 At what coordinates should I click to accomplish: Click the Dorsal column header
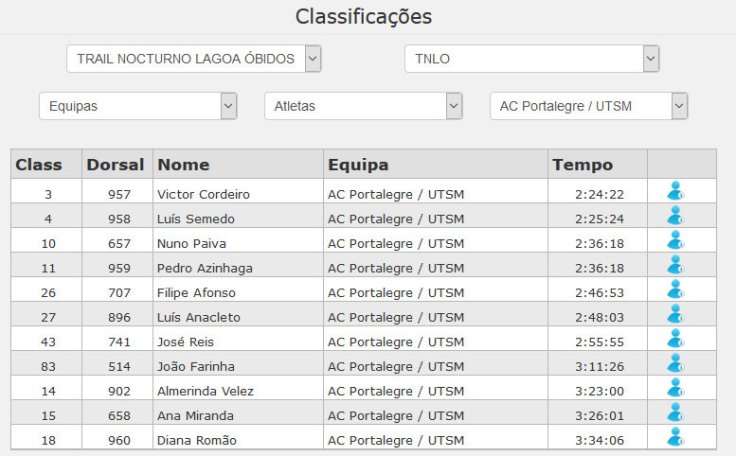click(x=115, y=165)
